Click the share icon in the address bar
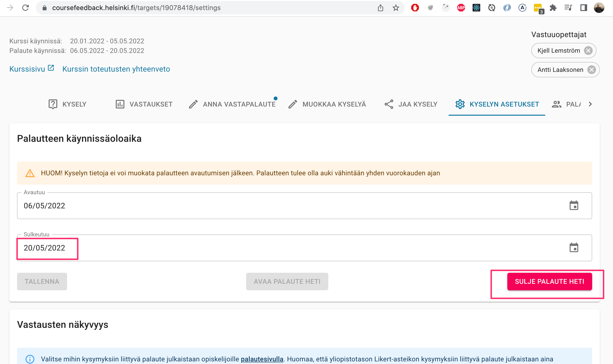Screen dimensions: 613x364 (x=381, y=8)
